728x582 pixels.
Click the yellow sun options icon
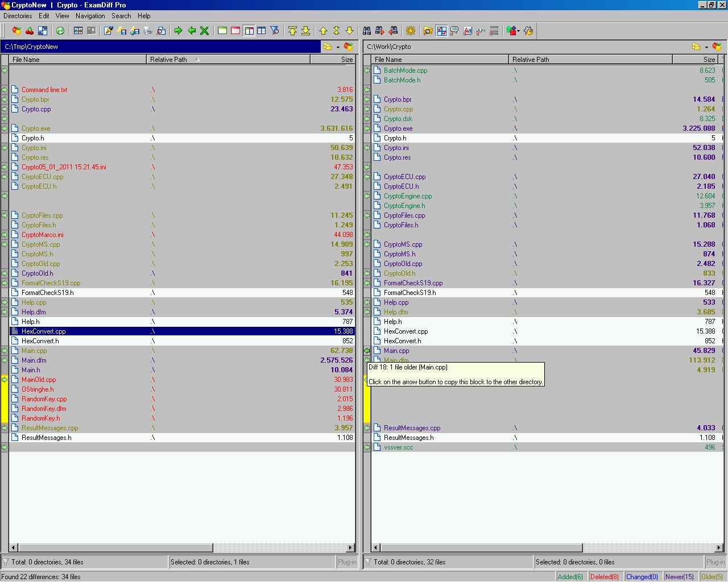[411, 31]
